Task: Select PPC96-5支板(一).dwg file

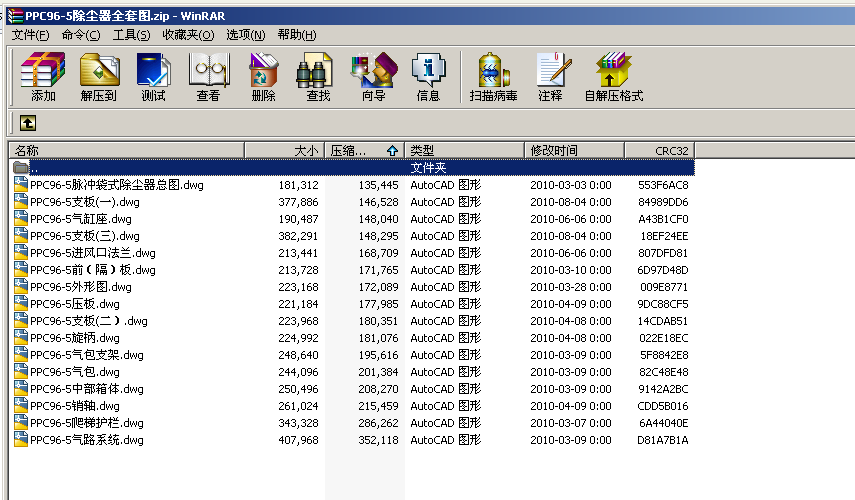Action: point(85,202)
